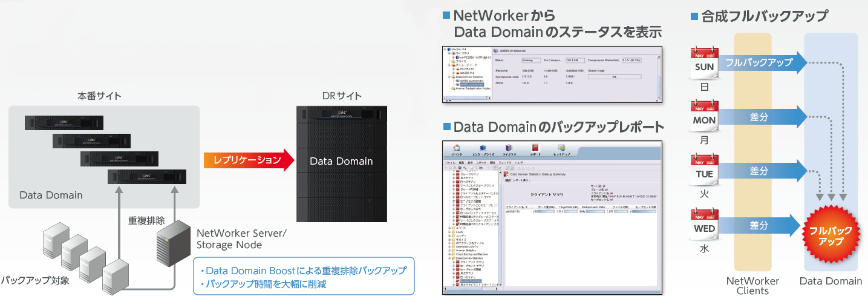The height and width of the screenshot is (296, 868).
Task: Click the 差分 arrow next to MON
Action: (763, 116)
